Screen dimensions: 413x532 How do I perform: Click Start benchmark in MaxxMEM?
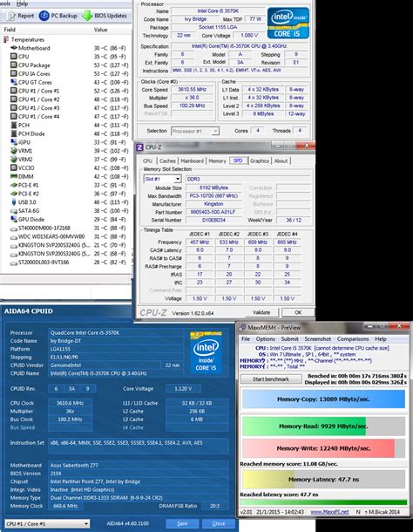coord(271,379)
